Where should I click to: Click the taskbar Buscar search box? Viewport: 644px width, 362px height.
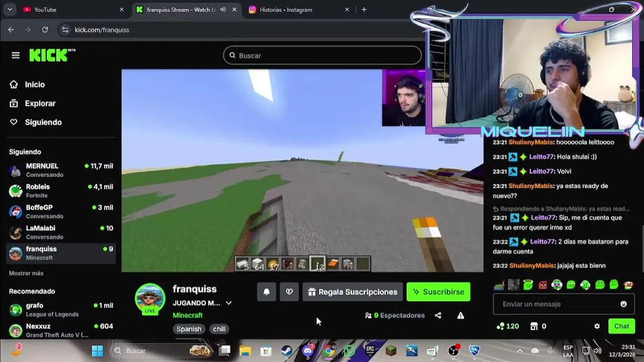(x=164, y=350)
